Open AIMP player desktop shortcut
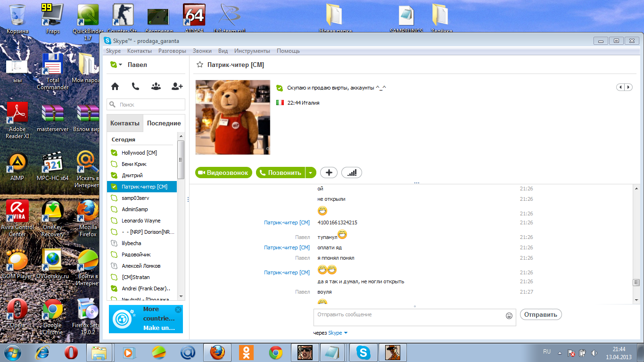This screenshot has width=644, height=362. [x=17, y=166]
